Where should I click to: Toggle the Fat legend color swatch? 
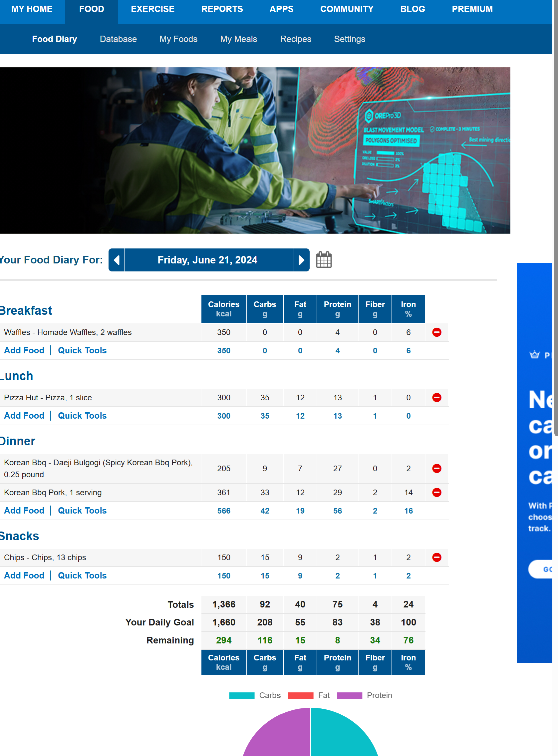(301, 695)
